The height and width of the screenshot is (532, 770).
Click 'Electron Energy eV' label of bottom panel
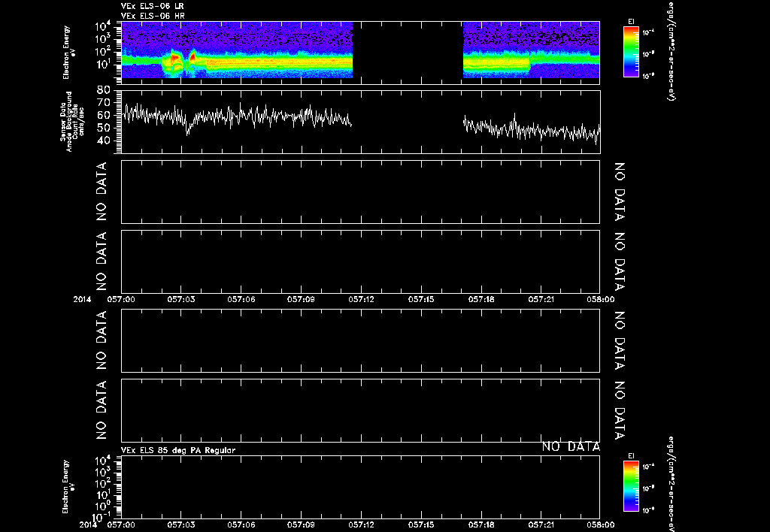pos(68,487)
